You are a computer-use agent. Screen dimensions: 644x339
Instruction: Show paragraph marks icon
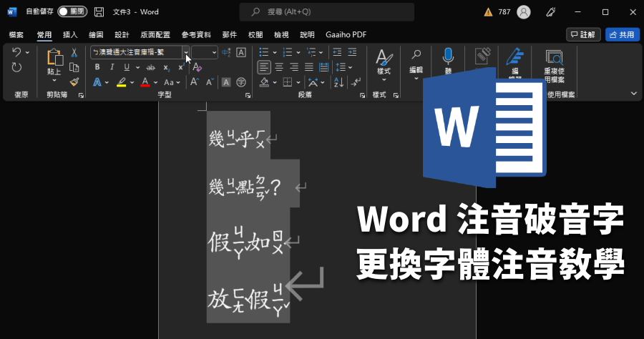[x=355, y=82]
